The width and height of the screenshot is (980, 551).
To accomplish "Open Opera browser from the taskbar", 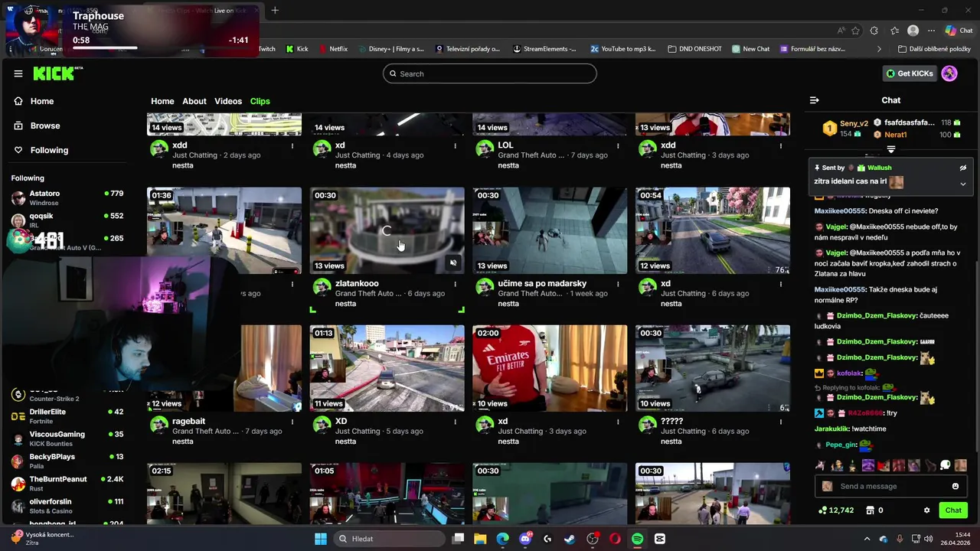I will [x=615, y=539].
